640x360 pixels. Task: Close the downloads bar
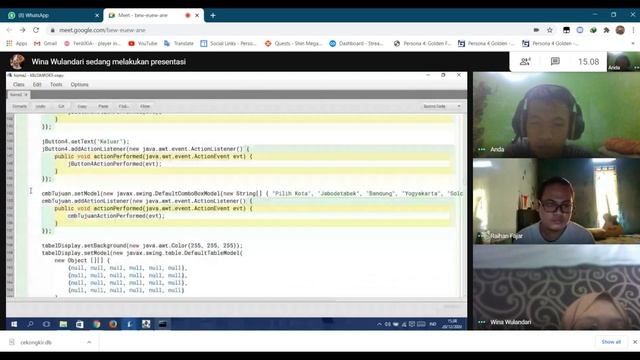(635, 342)
